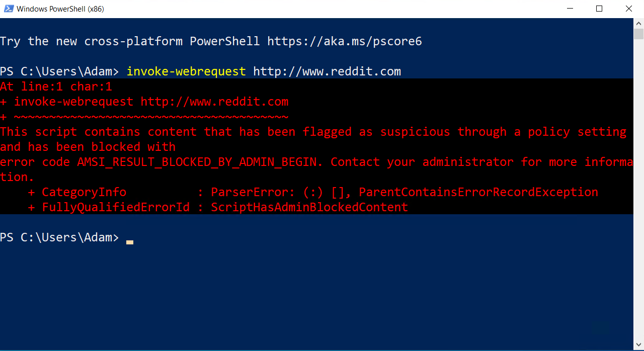
Task: Click the scrollbar down arrow
Action: [x=638, y=344]
